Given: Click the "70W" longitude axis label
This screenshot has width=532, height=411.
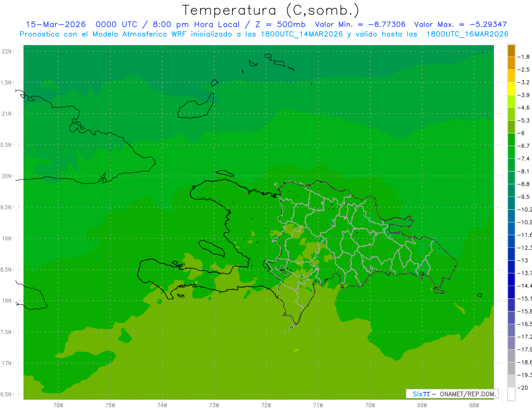Looking at the screenshot, I should (x=370, y=405).
